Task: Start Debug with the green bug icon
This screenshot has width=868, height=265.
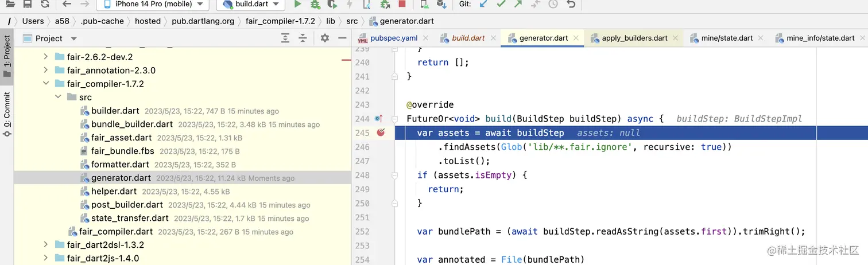Action: tap(315, 4)
